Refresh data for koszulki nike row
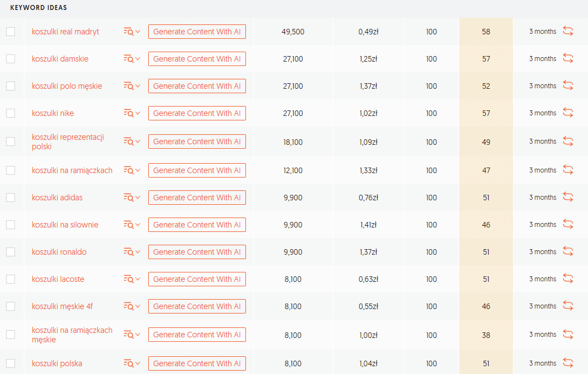The image size is (588, 374). [568, 113]
